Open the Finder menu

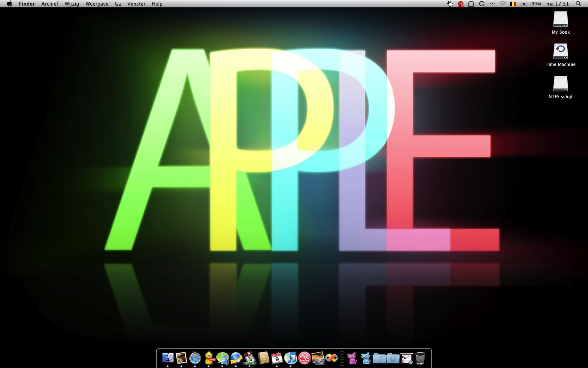pyautogui.click(x=27, y=4)
